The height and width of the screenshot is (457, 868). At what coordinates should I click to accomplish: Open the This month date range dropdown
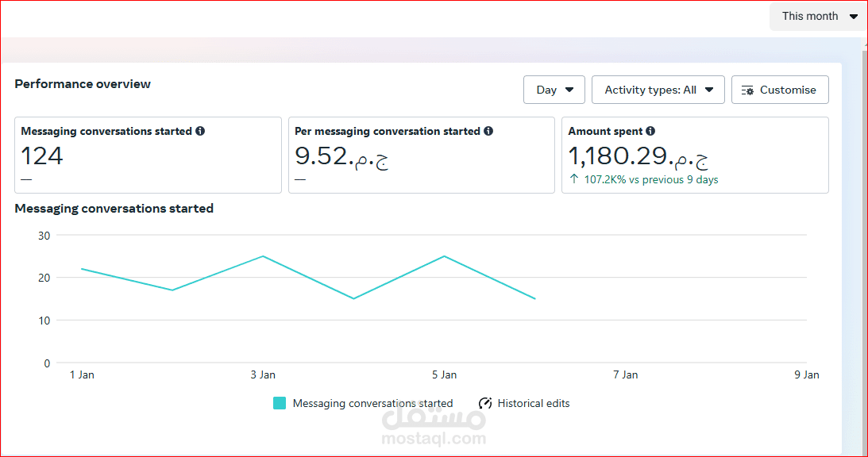[819, 16]
